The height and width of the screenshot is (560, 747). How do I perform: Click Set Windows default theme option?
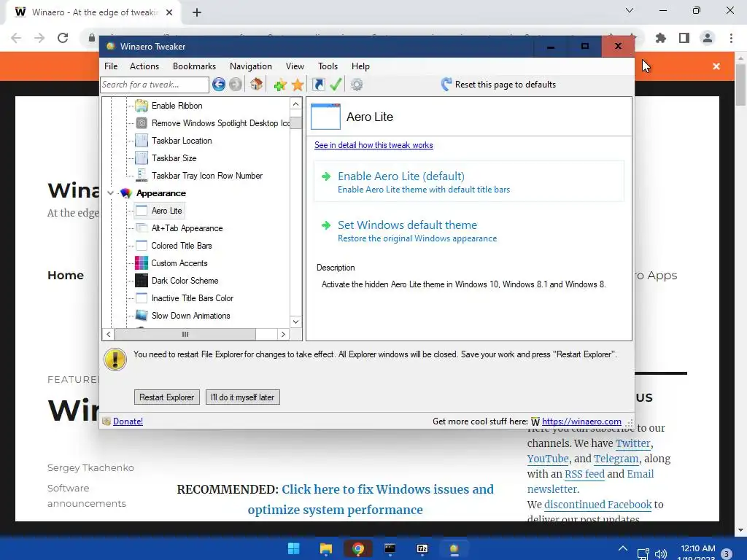(469, 231)
